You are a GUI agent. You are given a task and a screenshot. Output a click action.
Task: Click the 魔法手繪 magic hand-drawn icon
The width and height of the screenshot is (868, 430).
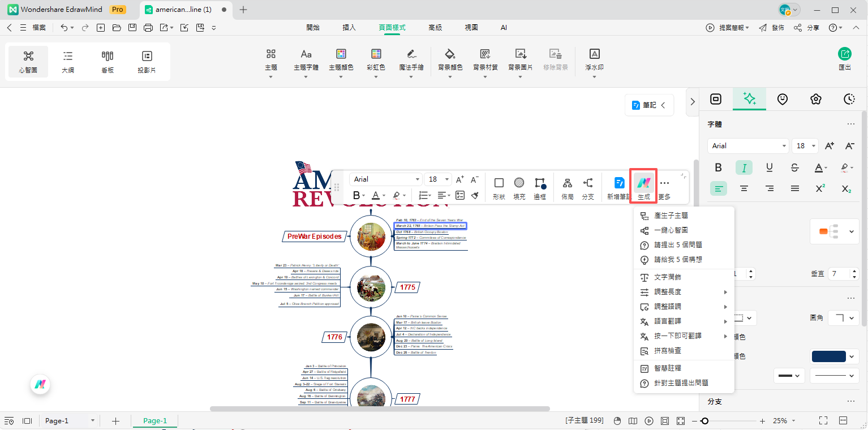pos(411,54)
